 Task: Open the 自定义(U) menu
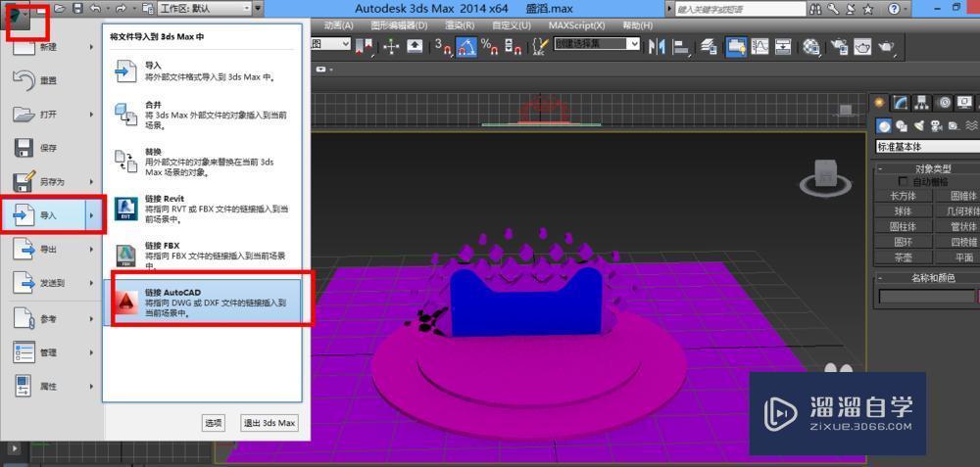[512, 25]
